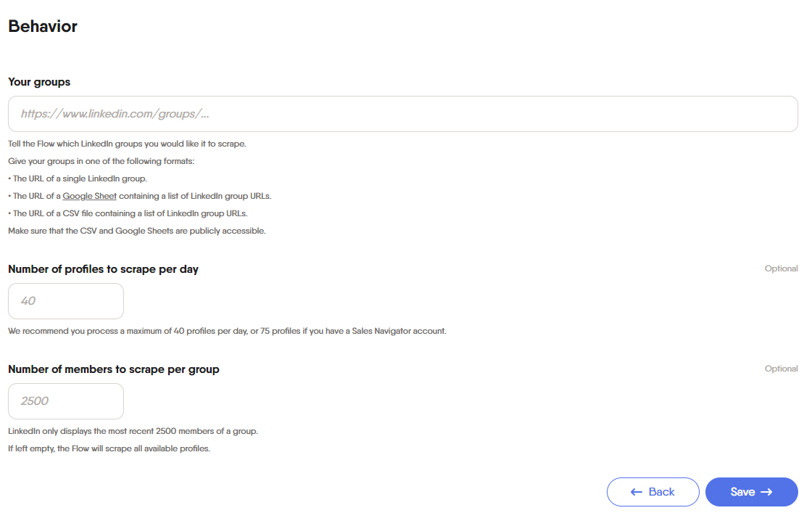Screen dimensions: 812x521
Task: Click the Optional tag beside members per group
Action: (x=781, y=369)
